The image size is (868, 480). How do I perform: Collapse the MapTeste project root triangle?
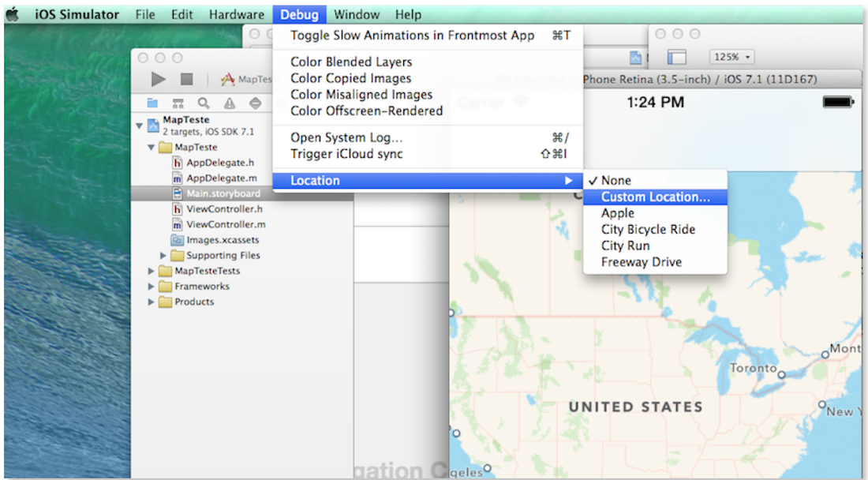point(139,126)
